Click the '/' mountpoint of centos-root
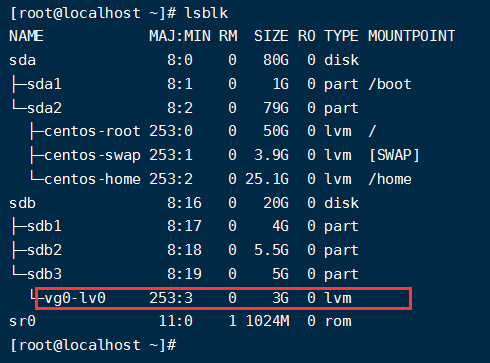The width and height of the screenshot is (490, 363). coord(372,131)
